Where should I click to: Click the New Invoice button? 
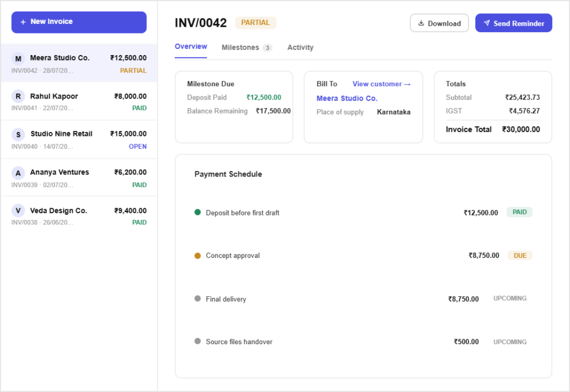(x=79, y=22)
